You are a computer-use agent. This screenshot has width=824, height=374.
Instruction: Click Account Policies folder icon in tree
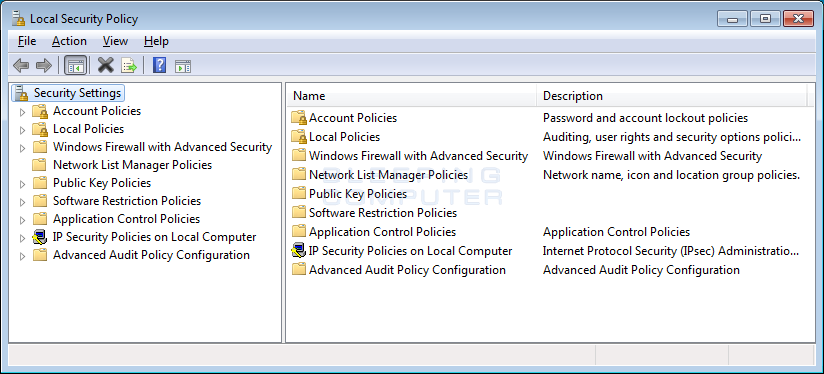tap(40, 111)
